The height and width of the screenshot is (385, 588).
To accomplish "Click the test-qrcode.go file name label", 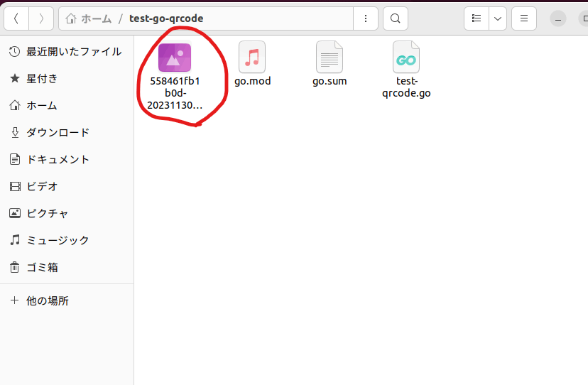I will coord(406,87).
